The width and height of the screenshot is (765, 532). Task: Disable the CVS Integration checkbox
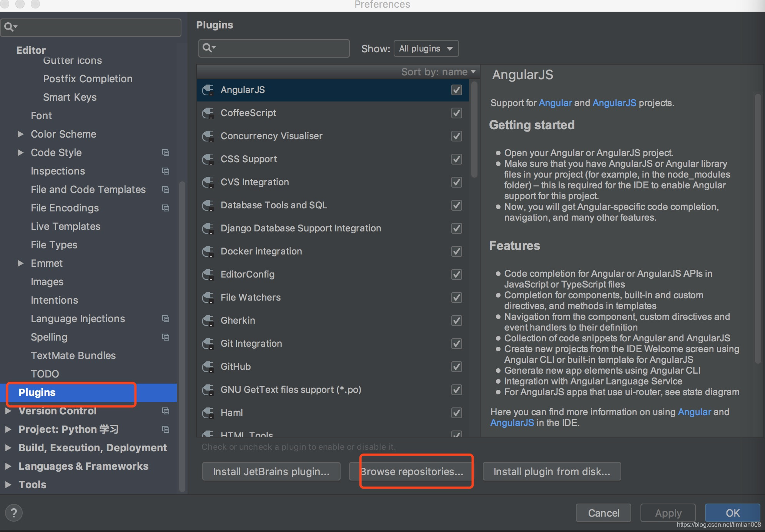click(x=457, y=182)
